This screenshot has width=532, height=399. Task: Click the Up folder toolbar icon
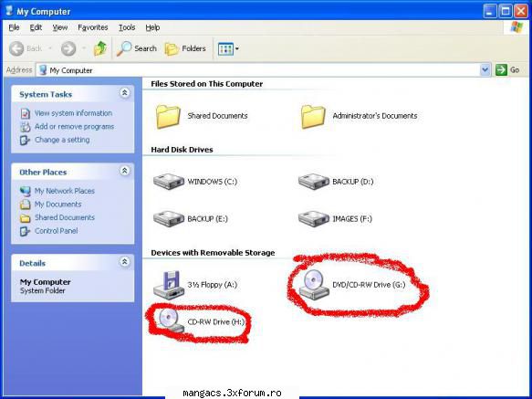[100, 48]
